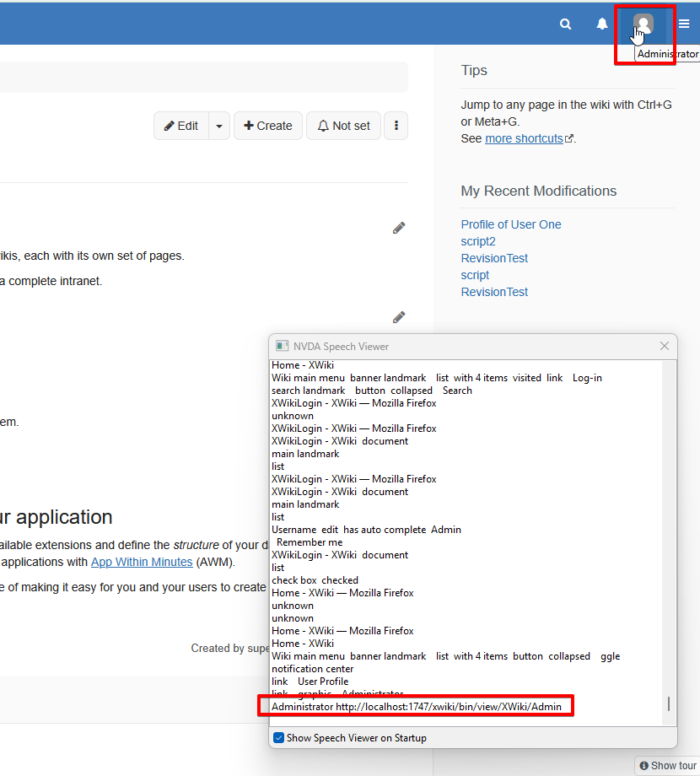
Task: Expand the Edit dropdown arrow
Action: click(x=219, y=126)
